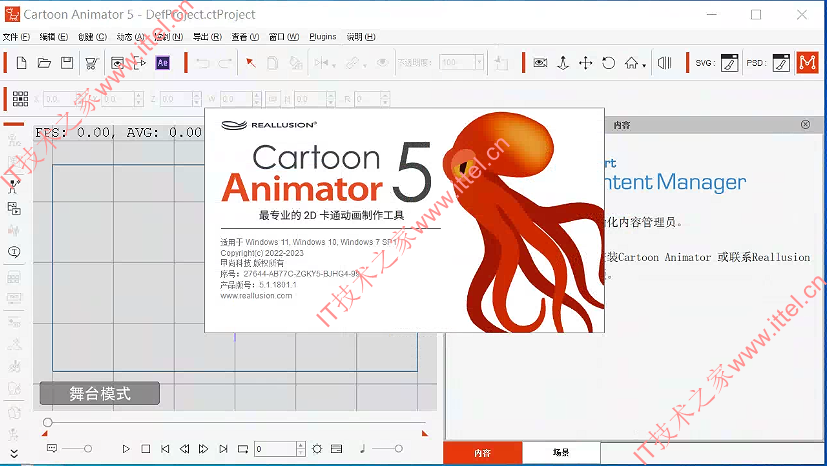The height and width of the screenshot is (466, 827).
Task: Open project with the folder icon
Action: tap(44, 63)
